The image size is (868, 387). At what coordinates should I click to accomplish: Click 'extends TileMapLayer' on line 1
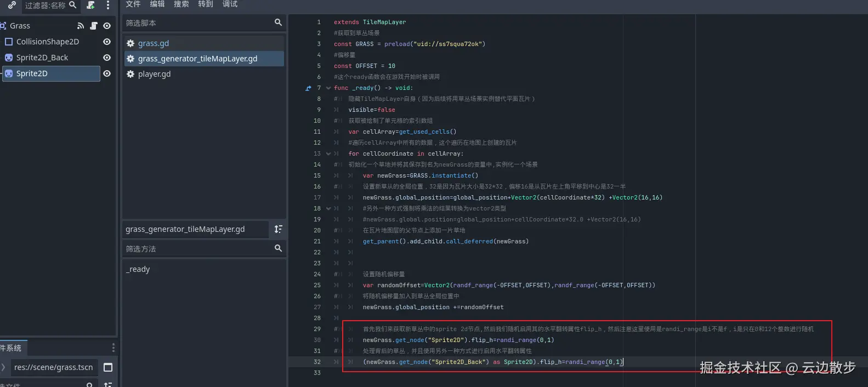[370, 22]
